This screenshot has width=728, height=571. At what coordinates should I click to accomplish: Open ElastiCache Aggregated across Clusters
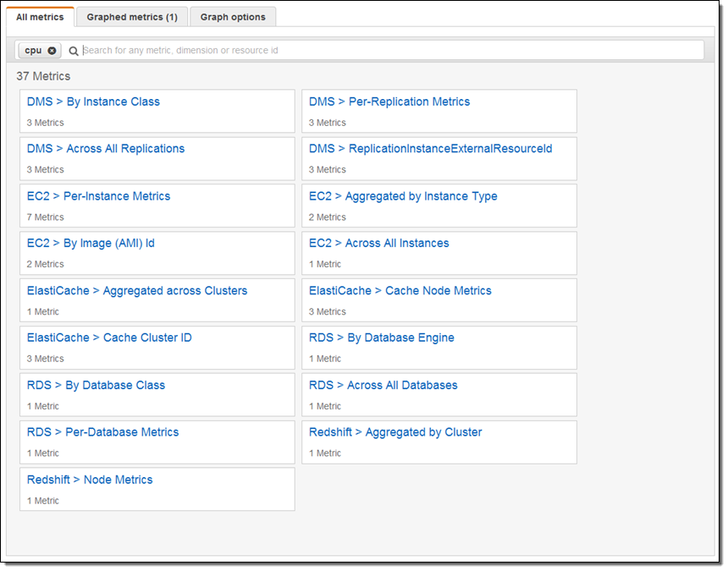tap(137, 291)
